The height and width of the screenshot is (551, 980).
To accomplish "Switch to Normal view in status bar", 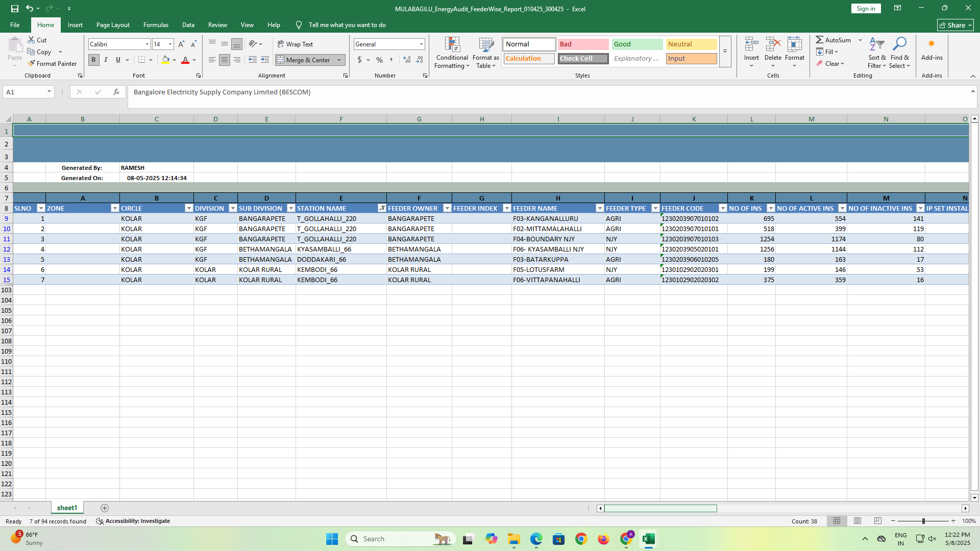I will point(837,521).
